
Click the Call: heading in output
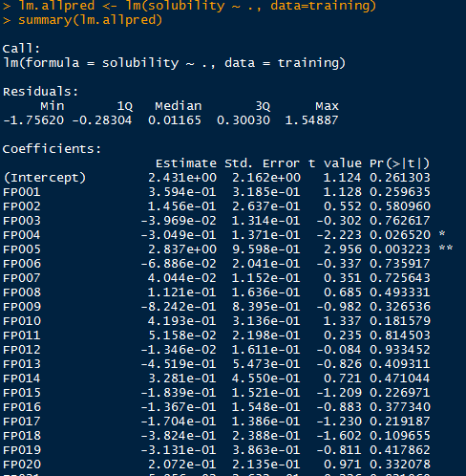point(21,49)
